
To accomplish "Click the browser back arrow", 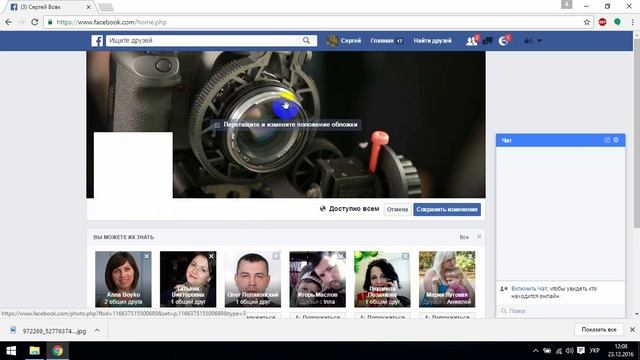I will click(x=8, y=22).
